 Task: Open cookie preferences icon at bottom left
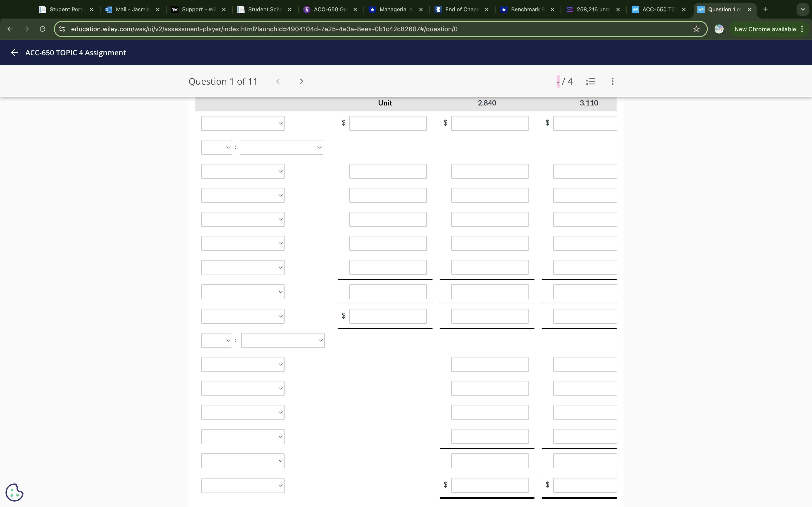point(14,492)
